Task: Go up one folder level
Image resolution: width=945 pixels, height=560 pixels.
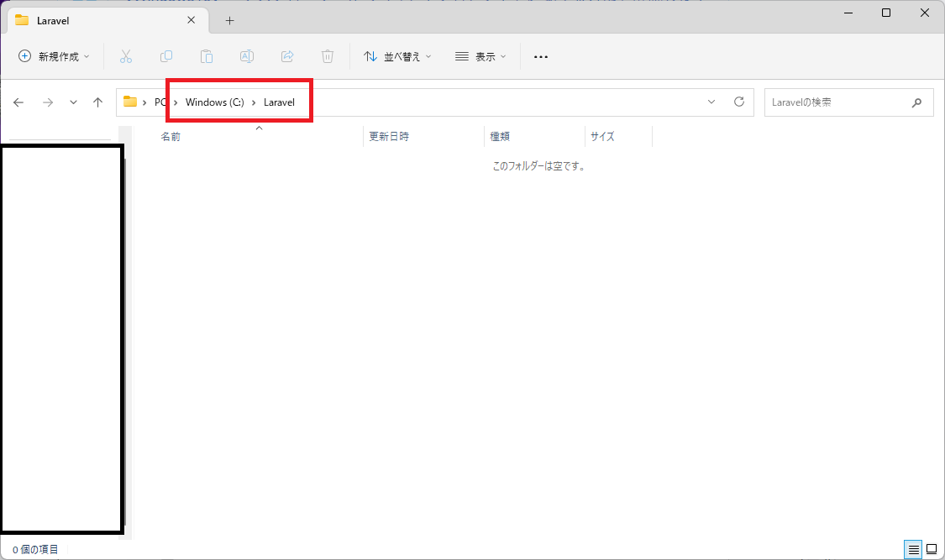Action: point(97,102)
